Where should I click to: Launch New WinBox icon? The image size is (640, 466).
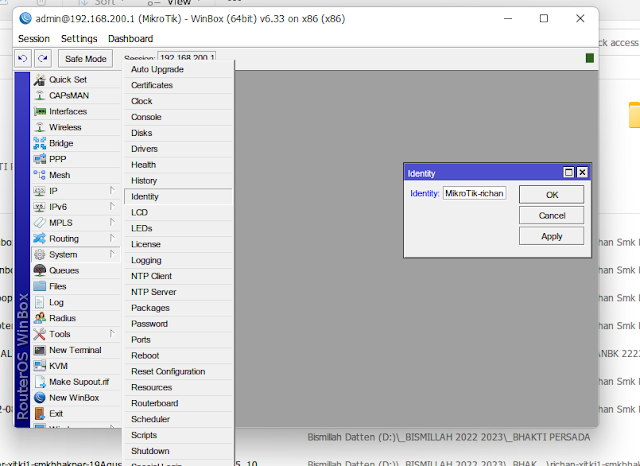pyautogui.click(x=40, y=398)
